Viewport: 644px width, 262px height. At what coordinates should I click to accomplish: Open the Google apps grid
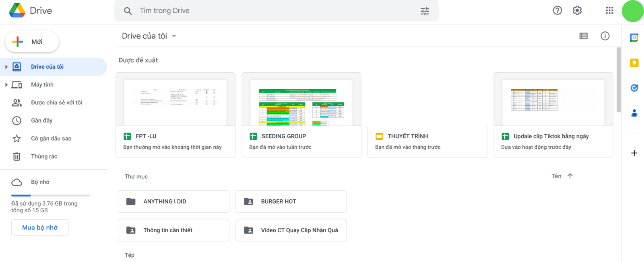tap(609, 10)
